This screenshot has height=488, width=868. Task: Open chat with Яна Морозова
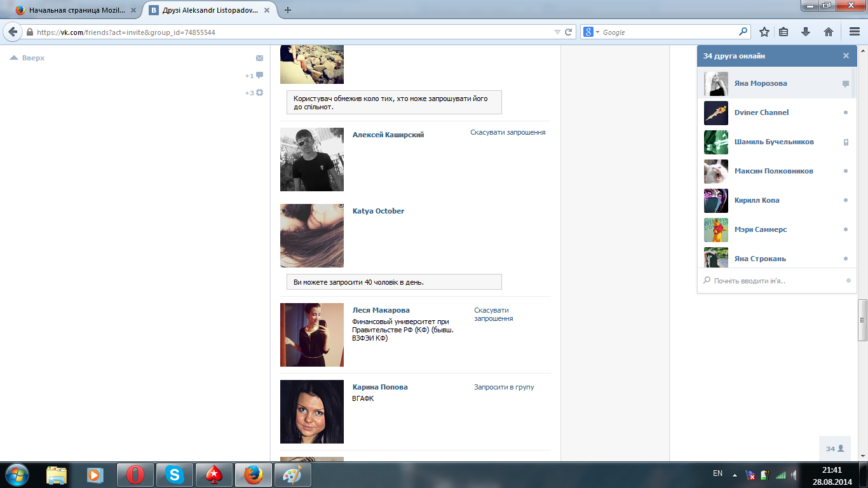774,83
